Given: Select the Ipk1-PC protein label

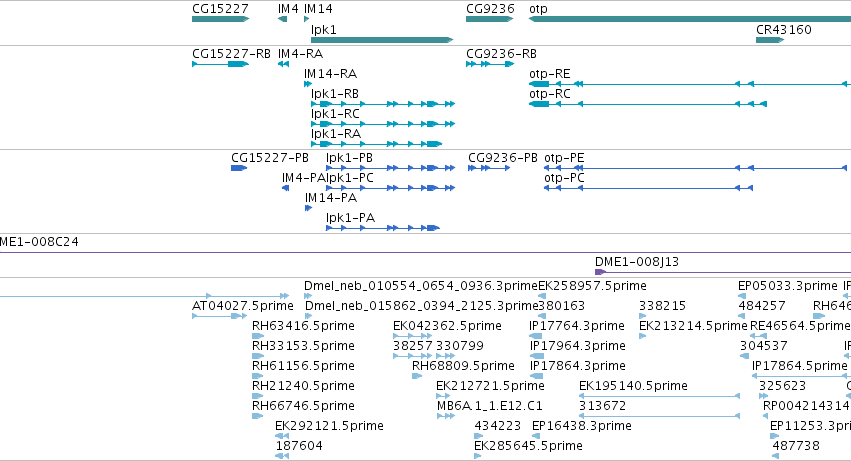Looking at the screenshot, I should [350, 178].
